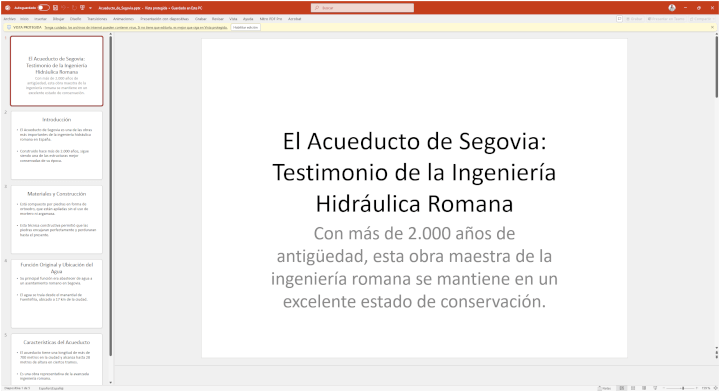The width and height of the screenshot is (720, 392).
Task: Open the Compartir dropdown button
Action: (x=702, y=19)
